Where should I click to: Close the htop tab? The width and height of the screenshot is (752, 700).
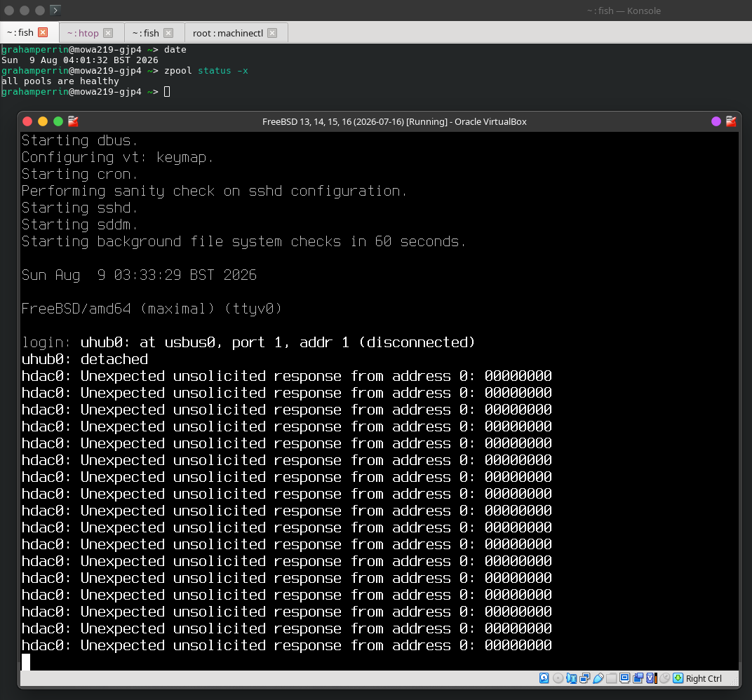[x=109, y=33]
